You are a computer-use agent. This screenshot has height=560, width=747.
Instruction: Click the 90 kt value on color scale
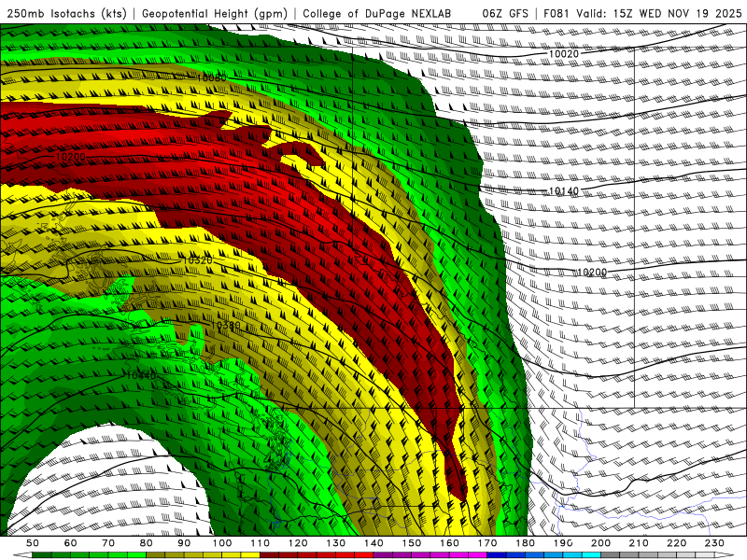(x=184, y=543)
